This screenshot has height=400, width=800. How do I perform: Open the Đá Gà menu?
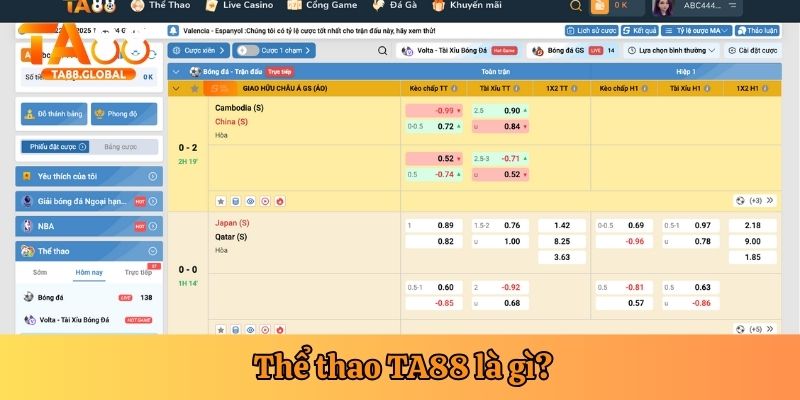pyautogui.click(x=394, y=5)
